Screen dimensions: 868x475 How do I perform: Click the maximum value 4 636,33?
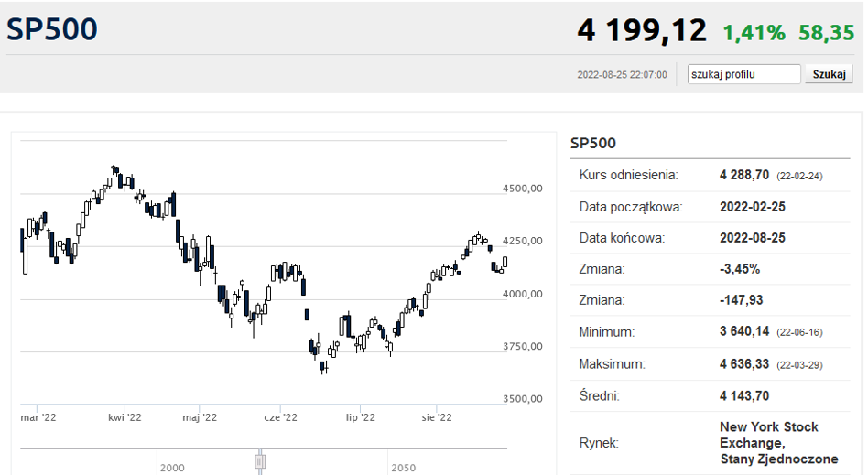tap(744, 364)
